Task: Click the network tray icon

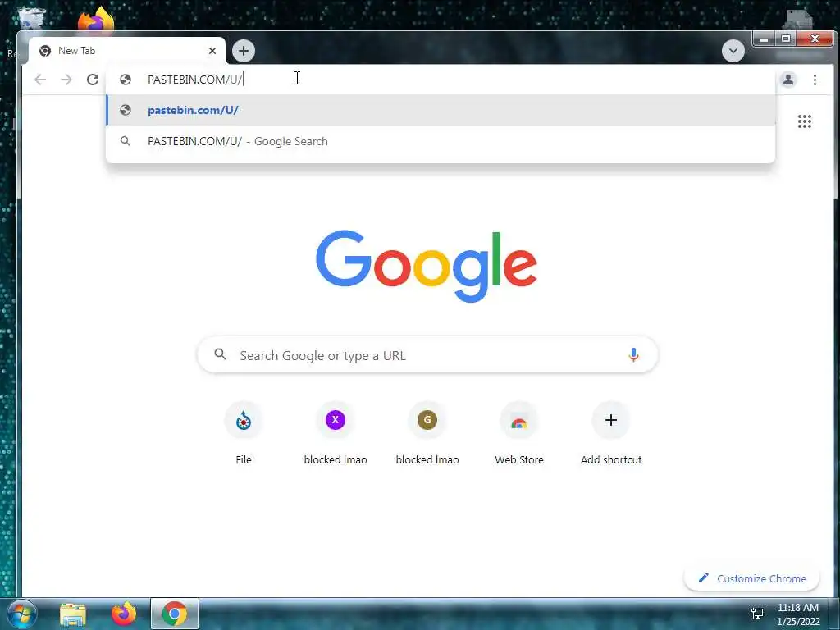Action: pos(757,614)
